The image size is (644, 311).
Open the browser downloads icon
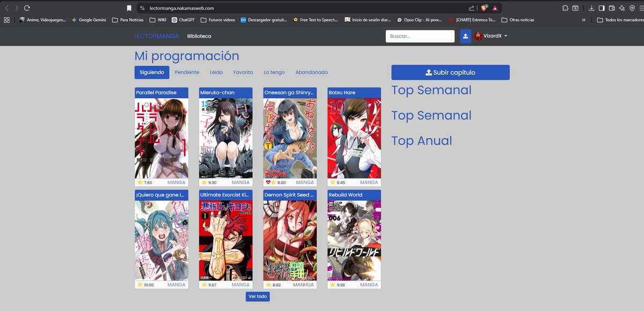tap(591, 8)
